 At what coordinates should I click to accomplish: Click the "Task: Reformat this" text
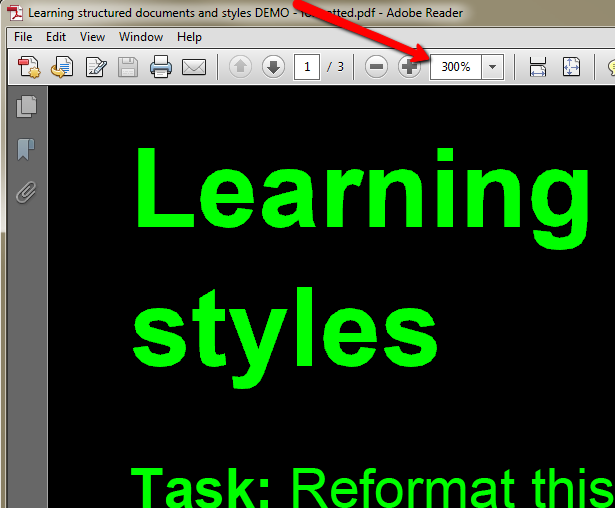coord(373,488)
